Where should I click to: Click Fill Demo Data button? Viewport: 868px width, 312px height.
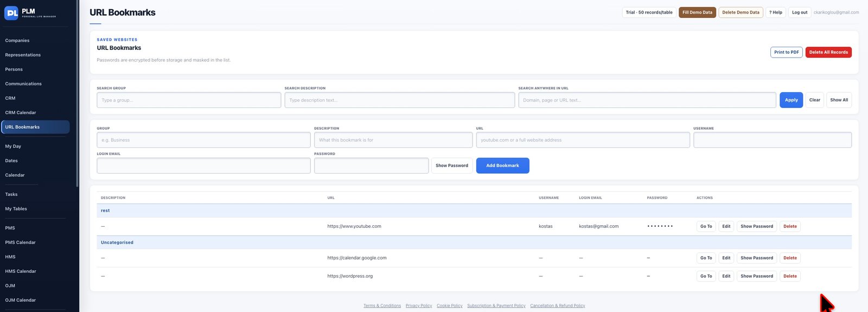click(x=697, y=12)
